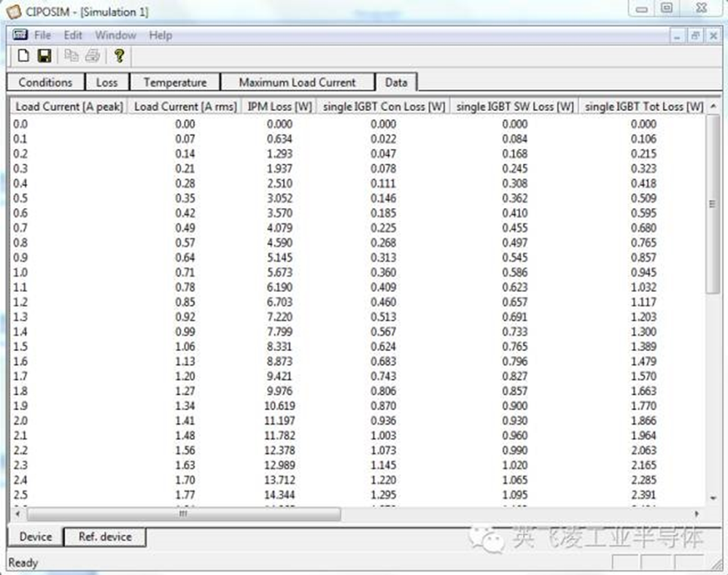This screenshot has height=575, width=728.
Task: Switch to the Ref. device tab
Action: pos(105,537)
